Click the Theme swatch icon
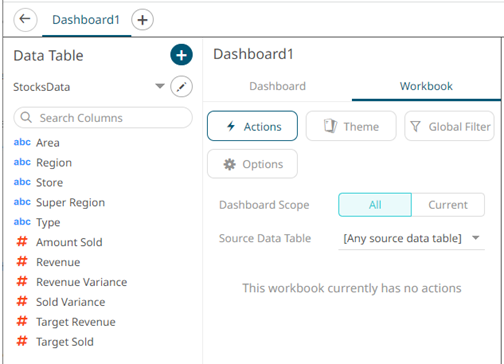This screenshot has width=504, height=364. (x=330, y=126)
